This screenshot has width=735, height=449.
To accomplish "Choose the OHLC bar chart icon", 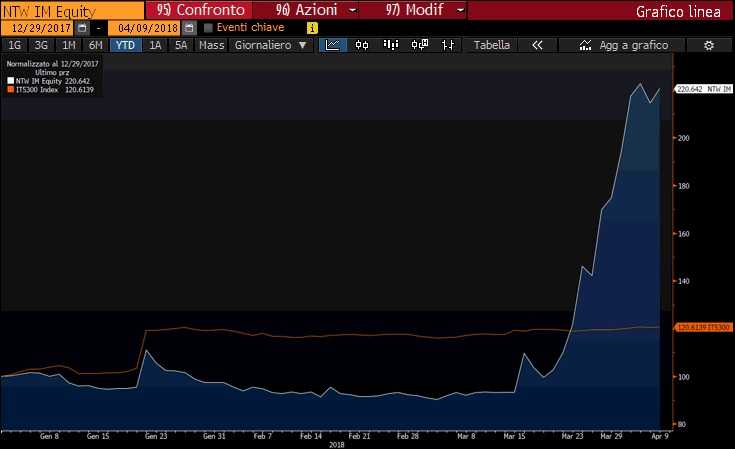I will (390, 46).
